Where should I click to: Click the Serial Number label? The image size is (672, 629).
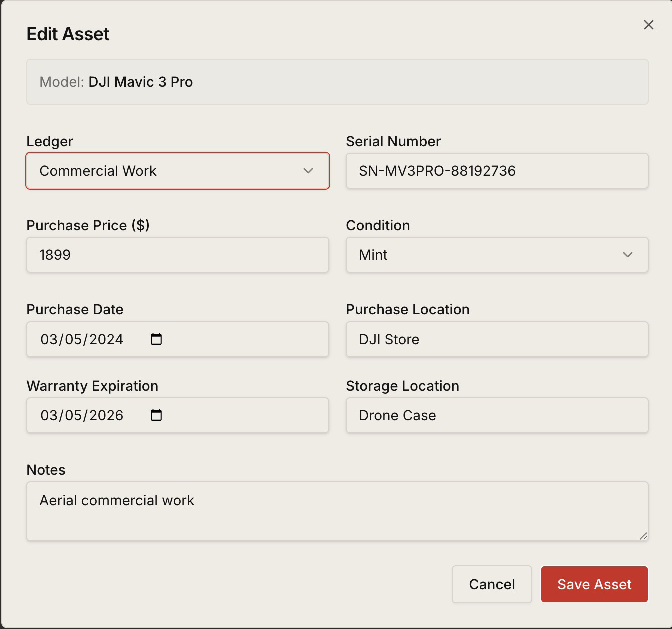pos(393,141)
